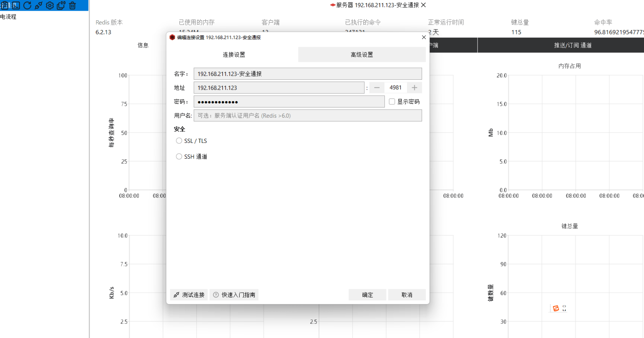644x338 pixels.
Task: Select the SSL / TLS radio option
Action: 179,141
